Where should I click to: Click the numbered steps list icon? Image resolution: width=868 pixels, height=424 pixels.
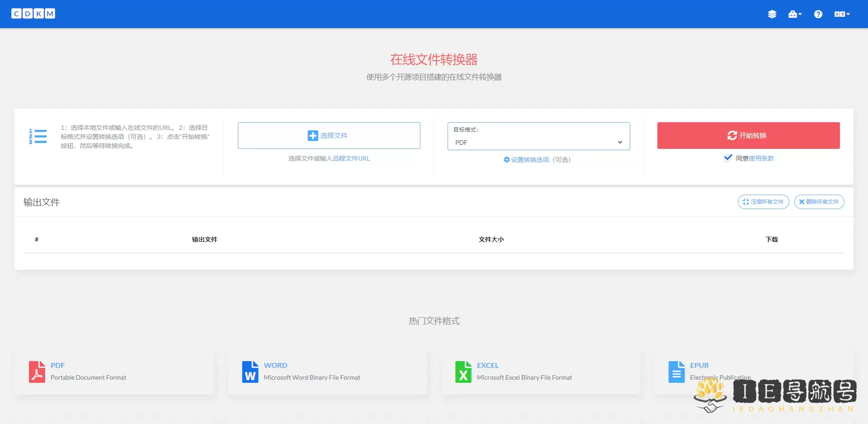[x=38, y=136]
